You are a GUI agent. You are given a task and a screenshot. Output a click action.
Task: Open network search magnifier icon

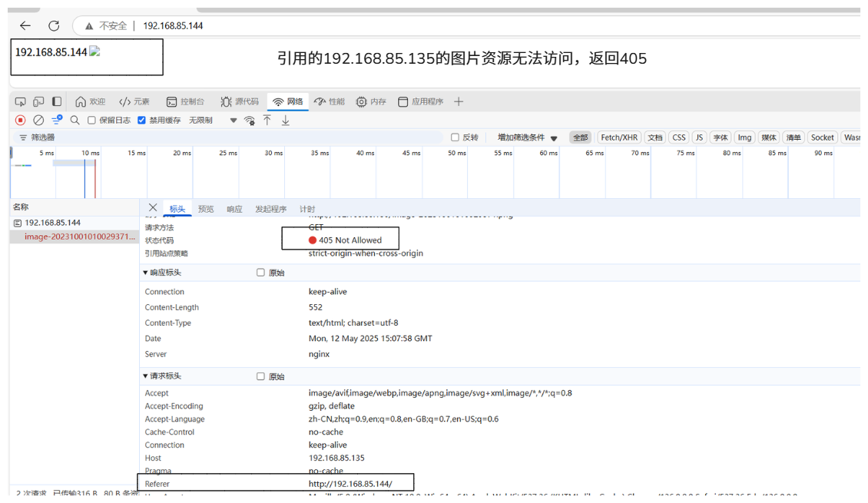[75, 120]
